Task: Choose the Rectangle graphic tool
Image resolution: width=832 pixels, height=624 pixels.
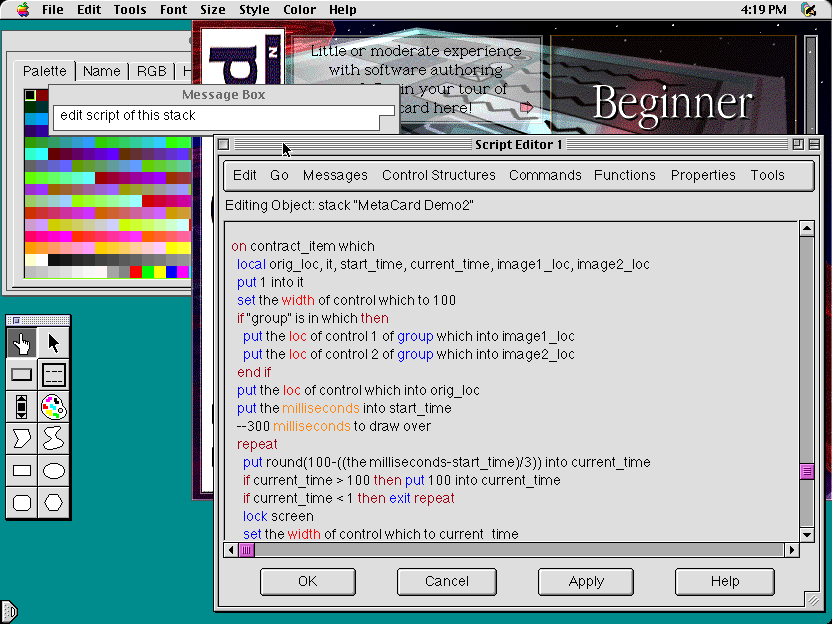Action: 22,471
